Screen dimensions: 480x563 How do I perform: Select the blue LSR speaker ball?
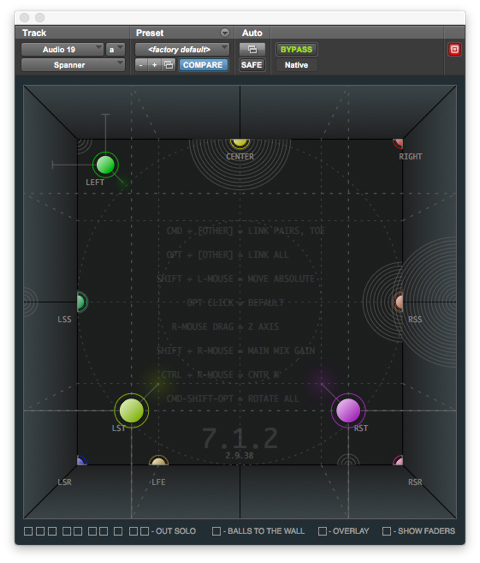click(81, 460)
